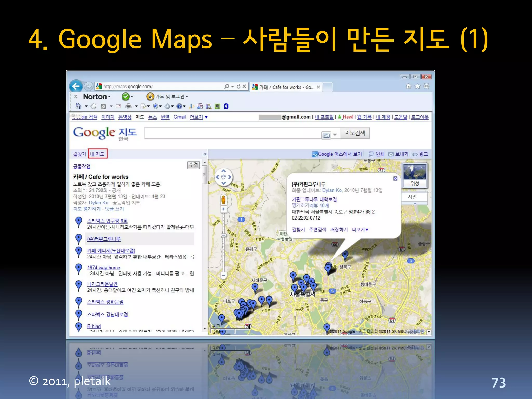Click the Dylan Ko author link in sidebar
532x399 pixels.
point(98,203)
